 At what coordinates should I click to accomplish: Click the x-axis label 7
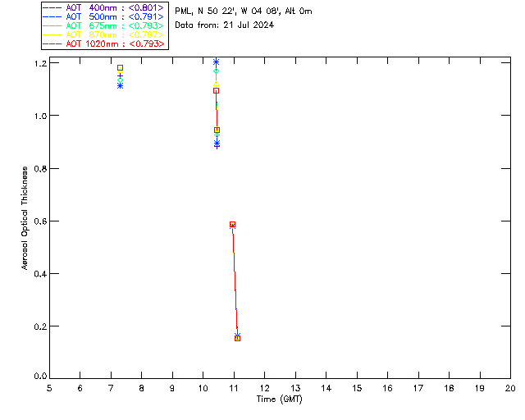(x=111, y=388)
